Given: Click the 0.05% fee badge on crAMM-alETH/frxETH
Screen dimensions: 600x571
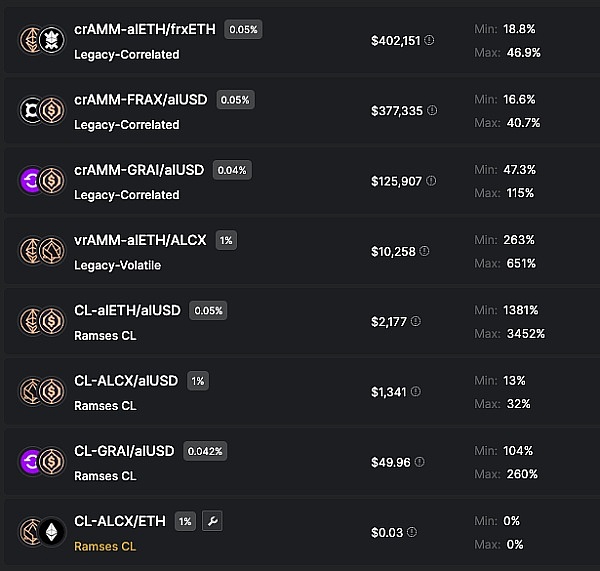Looking at the screenshot, I should (243, 30).
